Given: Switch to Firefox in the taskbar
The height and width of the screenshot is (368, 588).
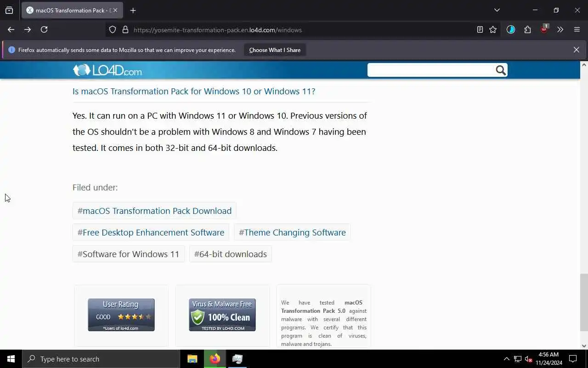Looking at the screenshot, I should pyautogui.click(x=215, y=359).
